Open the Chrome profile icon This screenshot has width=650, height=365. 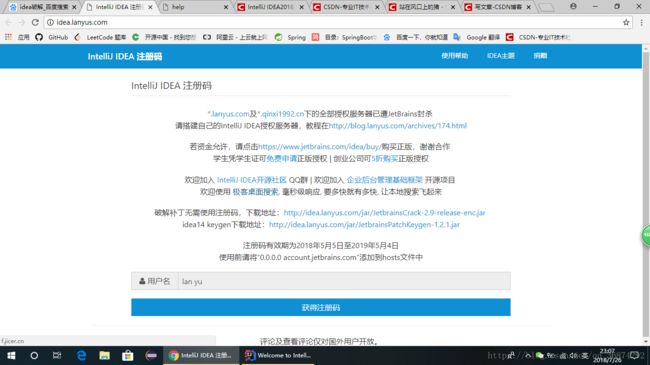573,6
